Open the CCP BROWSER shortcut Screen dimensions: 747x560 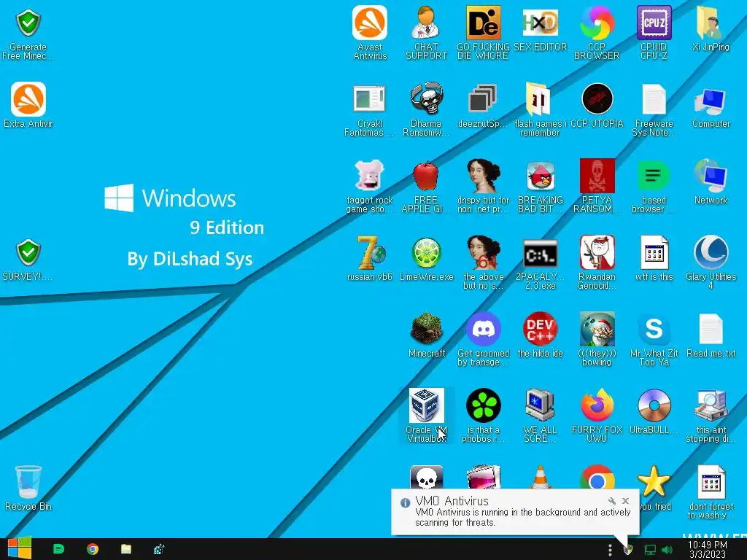(597, 32)
